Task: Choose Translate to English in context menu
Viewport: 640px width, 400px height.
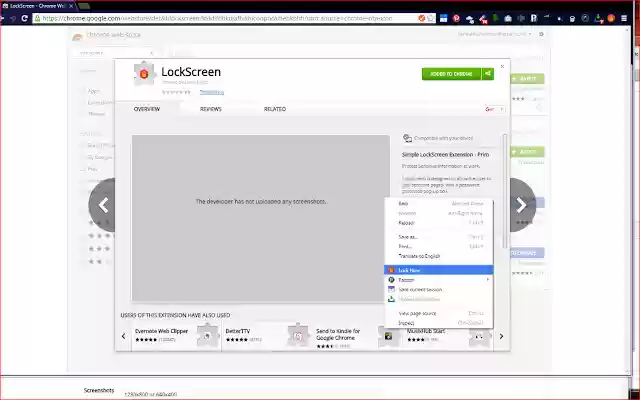Action: pos(439,256)
